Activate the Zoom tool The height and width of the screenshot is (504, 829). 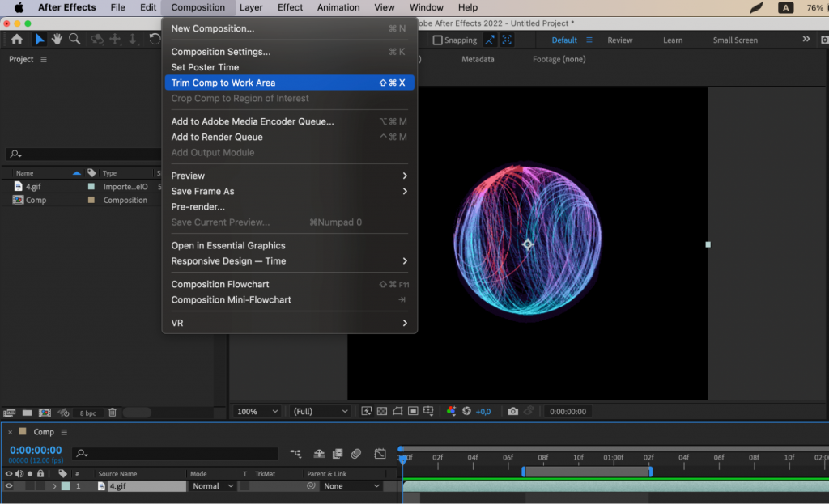(x=74, y=39)
